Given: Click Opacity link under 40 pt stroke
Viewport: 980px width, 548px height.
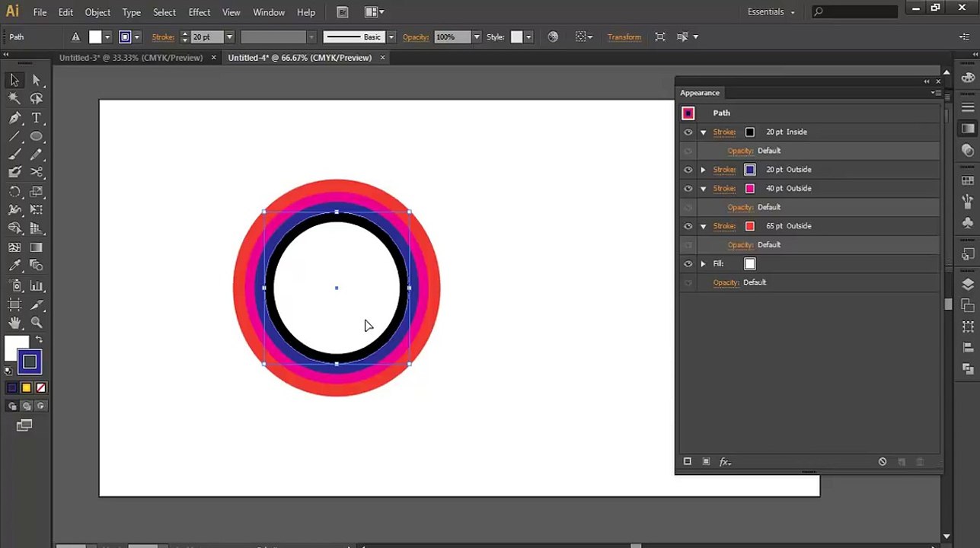Looking at the screenshot, I should 740,207.
